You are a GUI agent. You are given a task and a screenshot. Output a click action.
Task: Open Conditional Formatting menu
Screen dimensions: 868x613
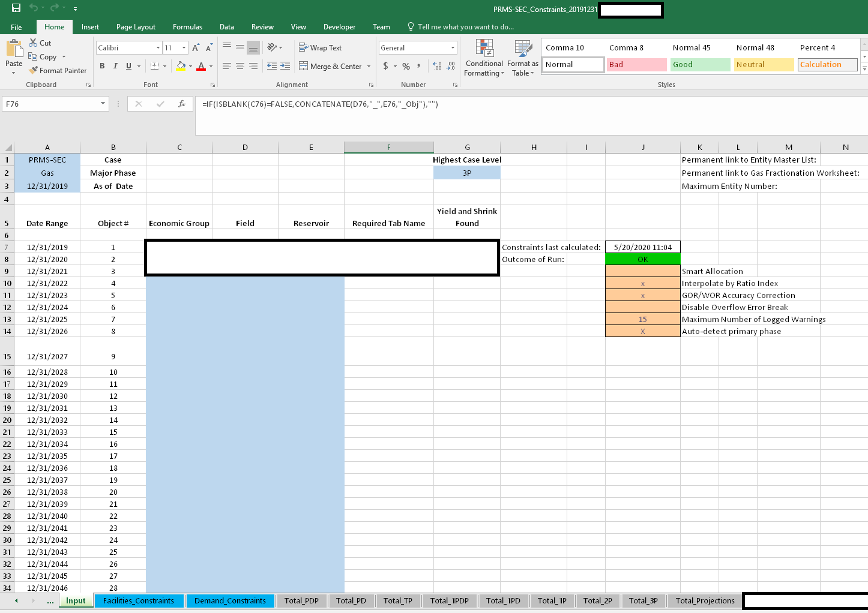(484, 58)
